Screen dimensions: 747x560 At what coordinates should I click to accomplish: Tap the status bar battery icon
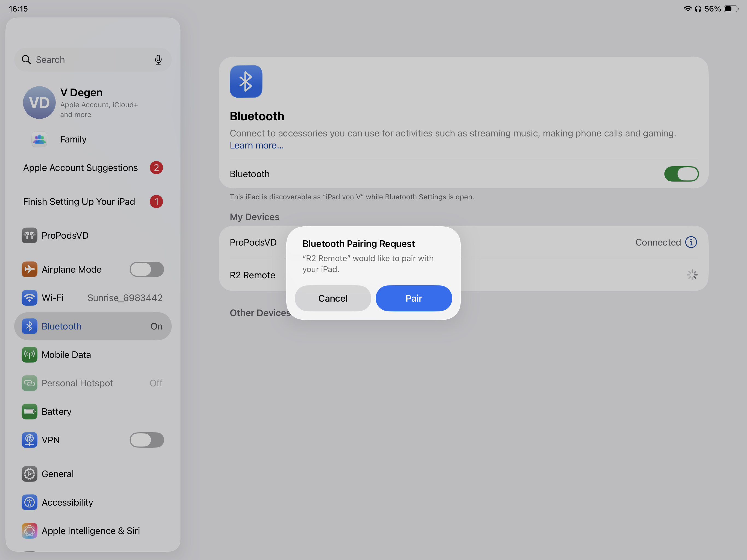(x=731, y=9)
